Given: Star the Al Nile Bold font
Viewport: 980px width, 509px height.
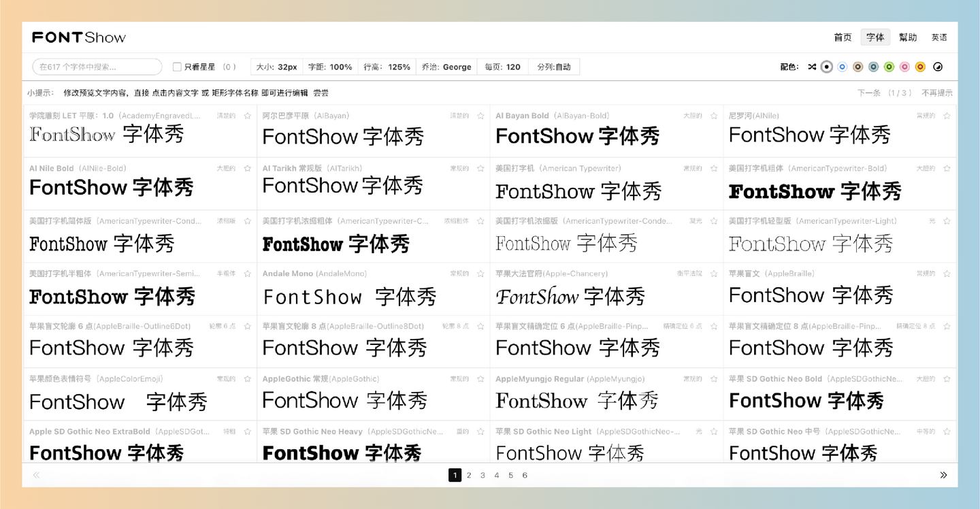Looking at the screenshot, I should (x=247, y=168).
